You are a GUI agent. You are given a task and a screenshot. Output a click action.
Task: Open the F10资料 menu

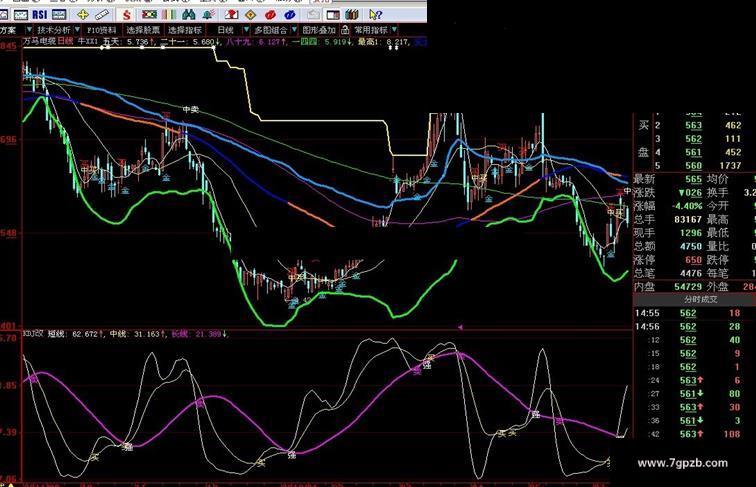tap(101, 30)
